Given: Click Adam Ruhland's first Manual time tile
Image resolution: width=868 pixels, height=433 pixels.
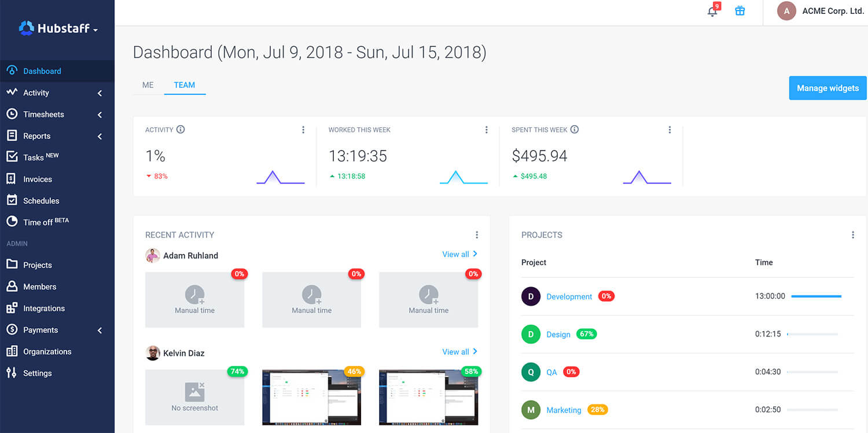Looking at the screenshot, I should coord(194,300).
